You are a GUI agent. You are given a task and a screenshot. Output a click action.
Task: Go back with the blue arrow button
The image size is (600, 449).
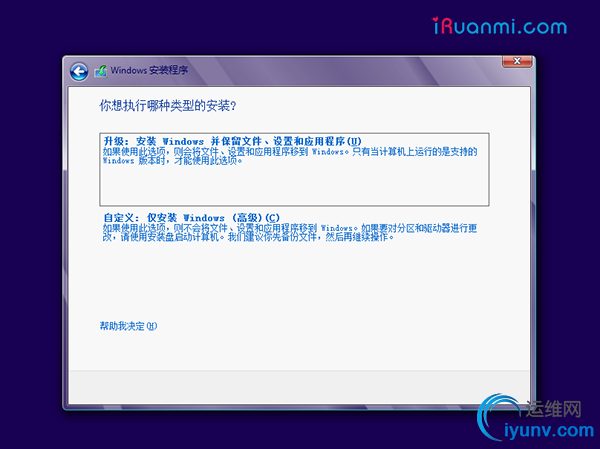(x=79, y=71)
